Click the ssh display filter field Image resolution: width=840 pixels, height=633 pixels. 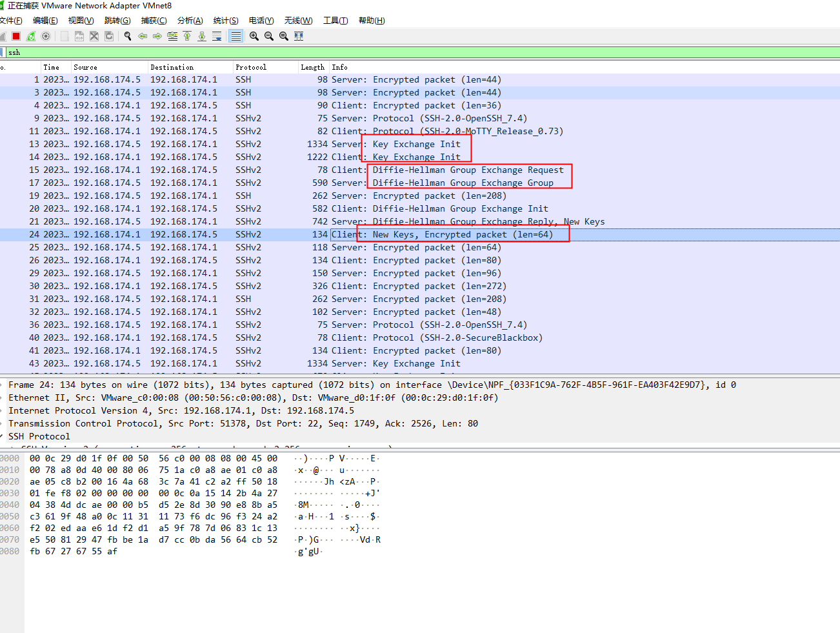coord(423,52)
